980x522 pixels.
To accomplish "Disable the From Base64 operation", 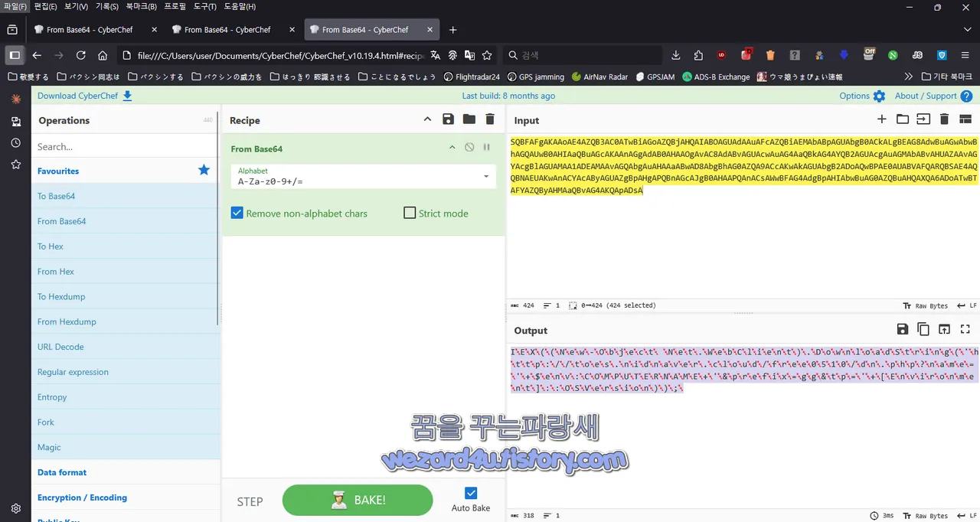I will [469, 148].
